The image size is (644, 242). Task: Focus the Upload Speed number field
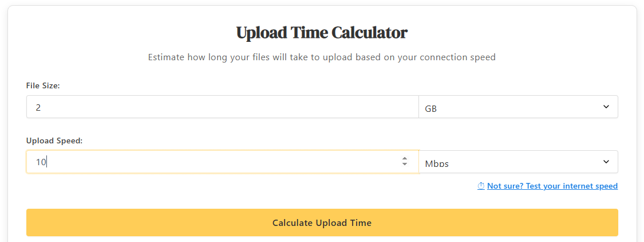click(223, 162)
